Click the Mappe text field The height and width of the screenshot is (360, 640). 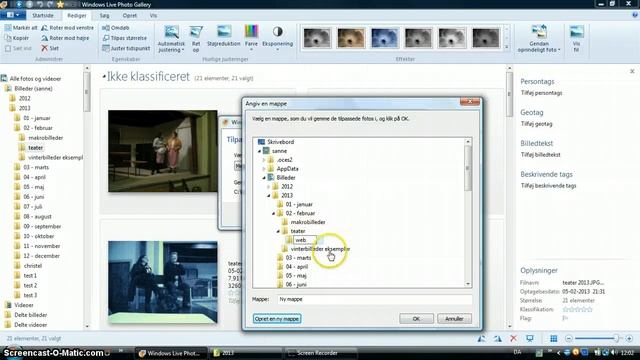[x=375, y=299]
